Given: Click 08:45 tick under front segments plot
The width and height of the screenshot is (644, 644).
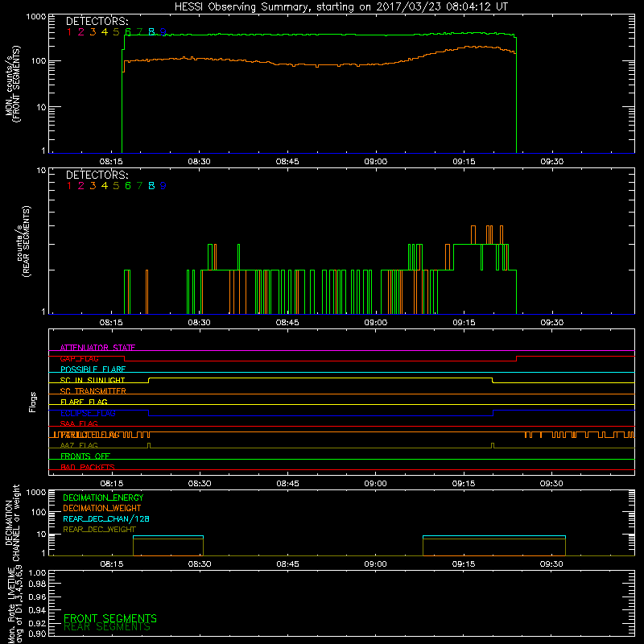Looking at the screenshot, I should [287, 162].
